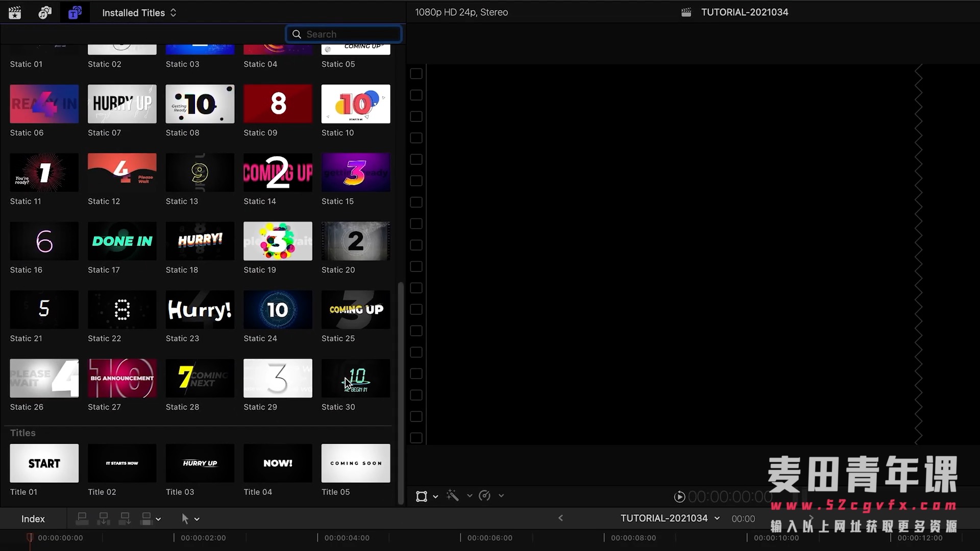This screenshot has height=551, width=980.
Task: Open the Libraries sidebar clapperboard icon
Action: (15, 13)
